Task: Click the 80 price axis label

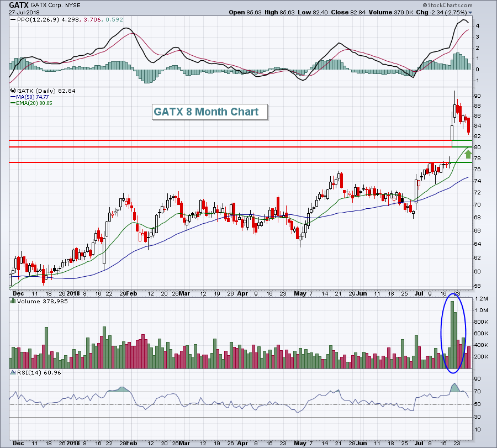Action: click(x=477, y=147)
